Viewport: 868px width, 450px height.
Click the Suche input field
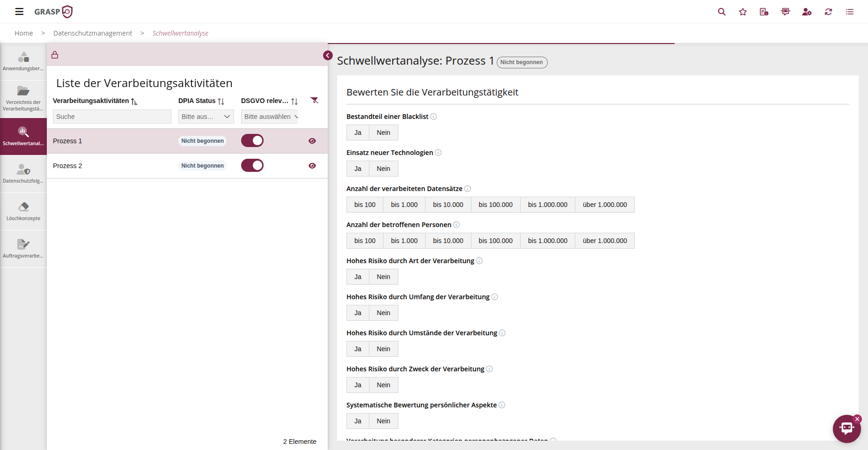point(112,117)
